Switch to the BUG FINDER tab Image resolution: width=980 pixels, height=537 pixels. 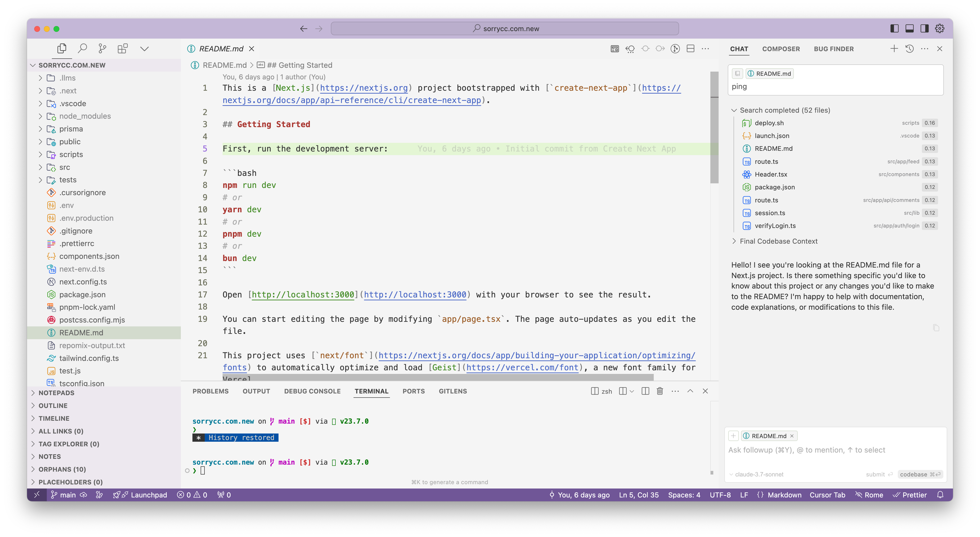pos(834,49)
